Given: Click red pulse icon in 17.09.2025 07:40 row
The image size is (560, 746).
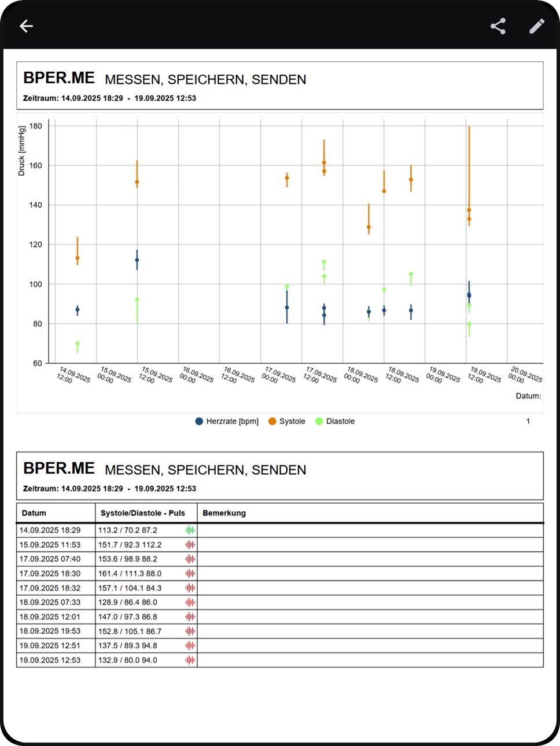Looking at the screenshot, I should 190,559.
